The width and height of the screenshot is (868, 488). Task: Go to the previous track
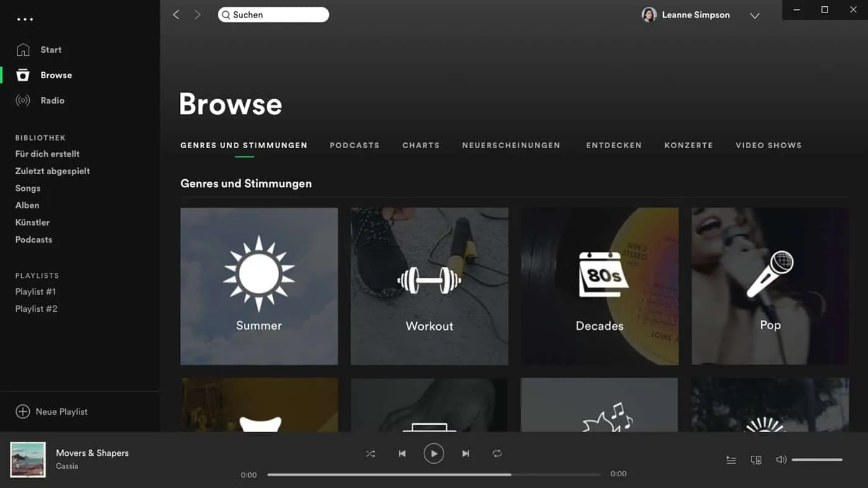402,454
